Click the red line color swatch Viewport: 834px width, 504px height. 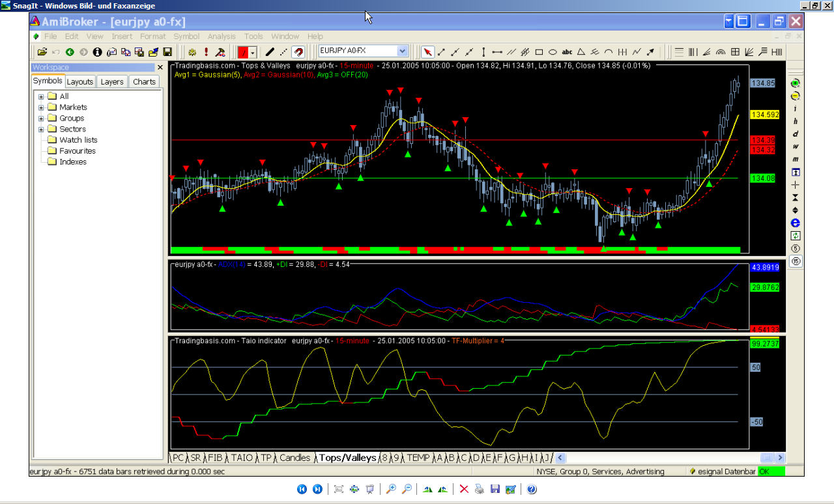point(243,52)
